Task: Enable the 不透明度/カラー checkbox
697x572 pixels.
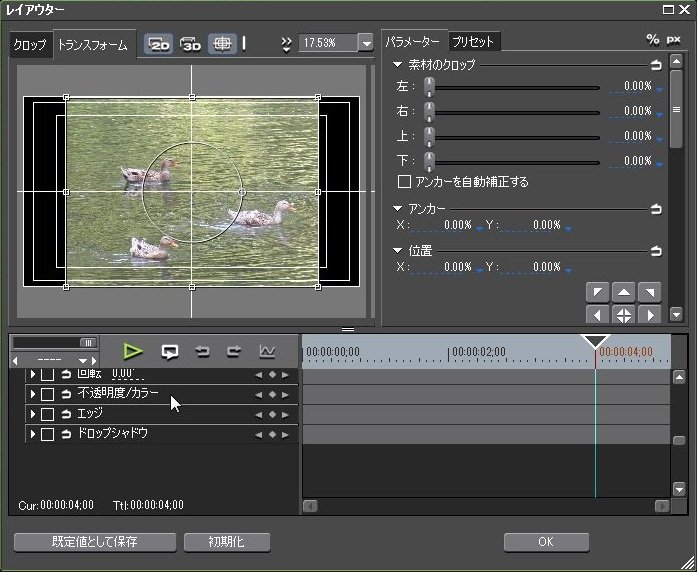Action: (x=48, y=394)
